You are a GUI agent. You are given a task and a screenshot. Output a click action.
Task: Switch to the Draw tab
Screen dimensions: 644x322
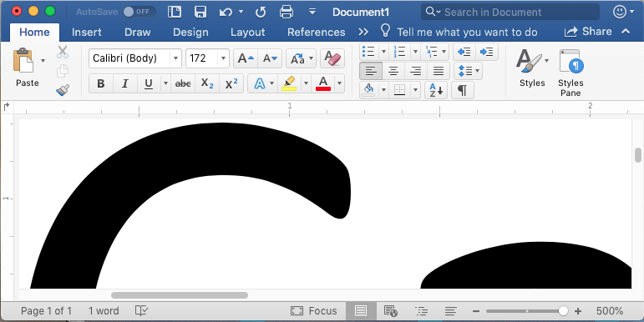138,32
